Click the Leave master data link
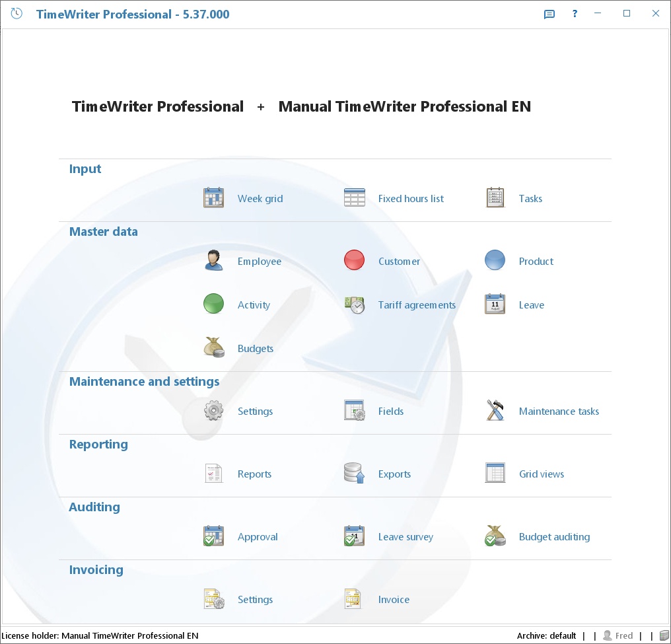The image size is (671, 644). click(532, 305)
